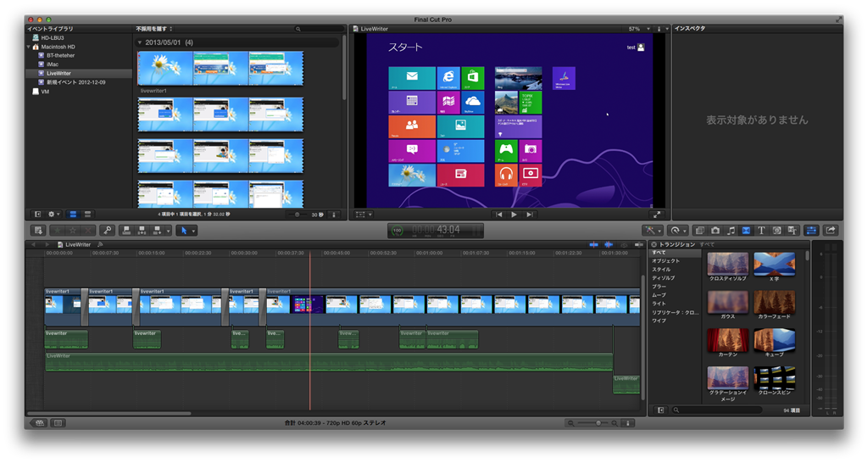Click the insert clip edit button
The width and height of the screenshot is (868, 463).
(142, 231)
